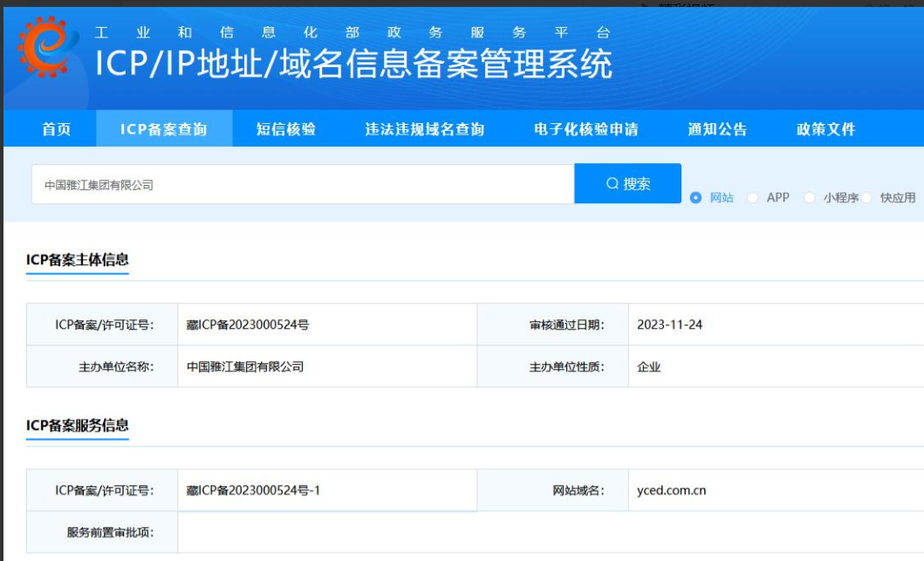Click license number 藏ICP备2023000524号-1

(x=254, y=490)
